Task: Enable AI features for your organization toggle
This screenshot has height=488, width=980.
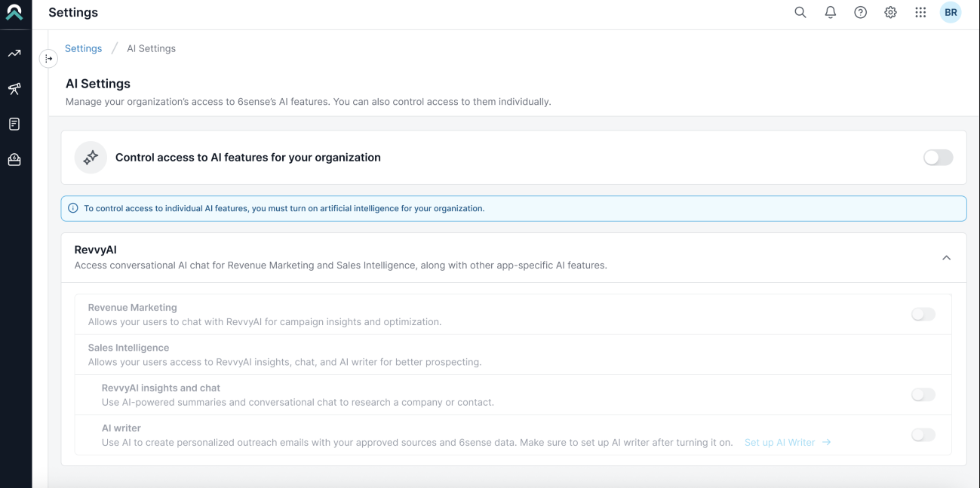Action: (x=938, y=158)
